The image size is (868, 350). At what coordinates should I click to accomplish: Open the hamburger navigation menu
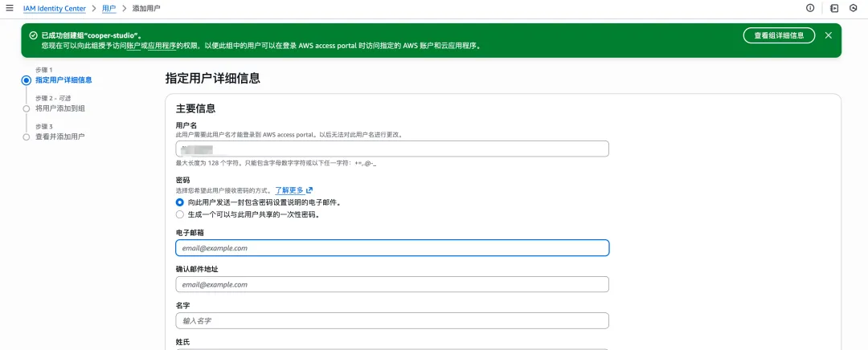pyautogui.click(x=9, y=8)
